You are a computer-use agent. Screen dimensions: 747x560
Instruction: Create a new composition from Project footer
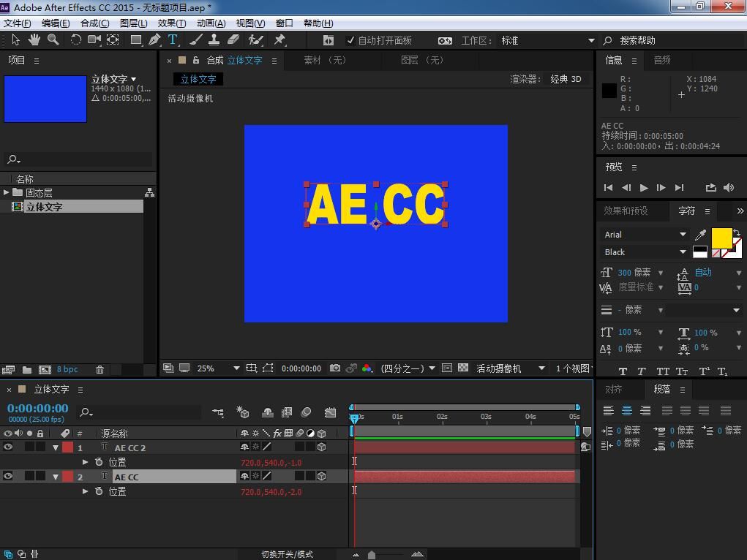[x=45, y=369]
